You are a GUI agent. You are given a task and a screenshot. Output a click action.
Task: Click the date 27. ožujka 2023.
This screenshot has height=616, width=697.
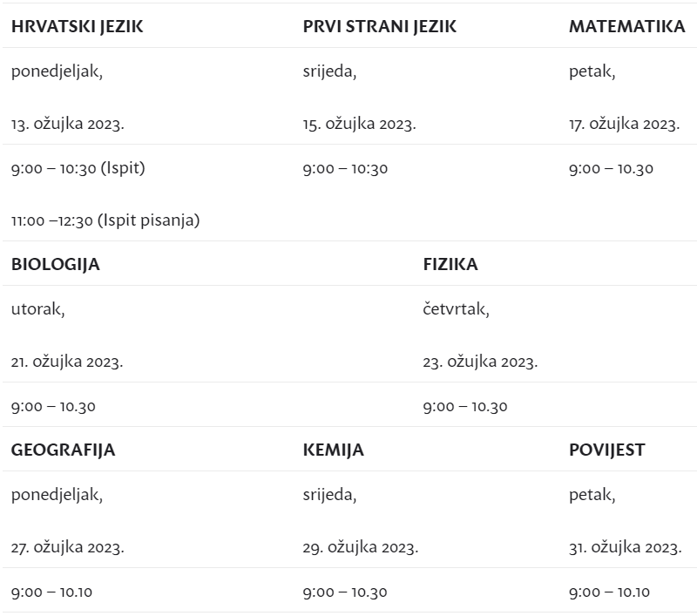point(68,547)
